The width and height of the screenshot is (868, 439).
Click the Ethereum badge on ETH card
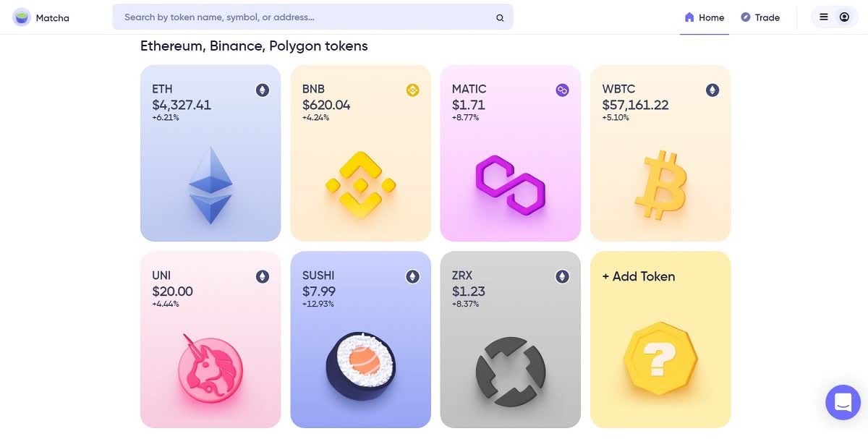[x=263, y=90]
